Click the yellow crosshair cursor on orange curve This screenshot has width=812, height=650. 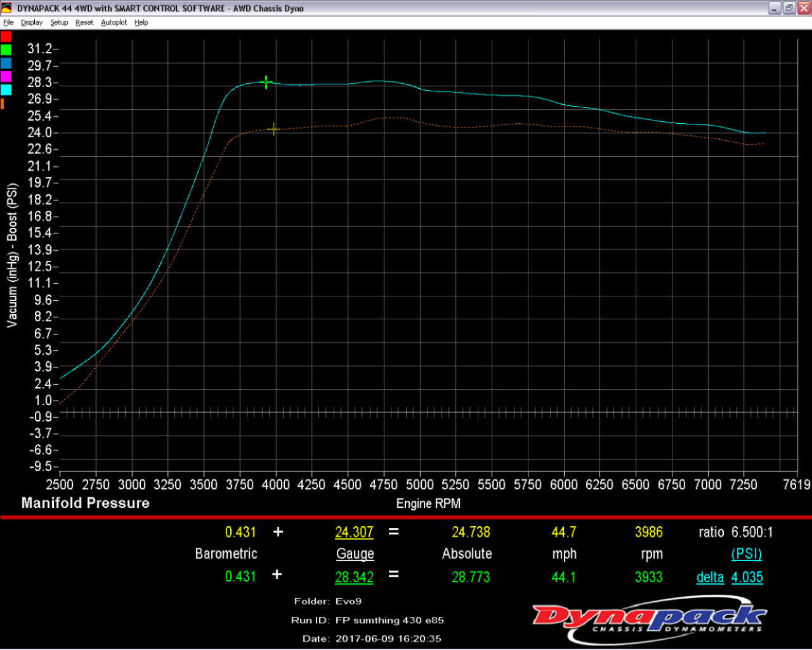[x=273, y=129]
